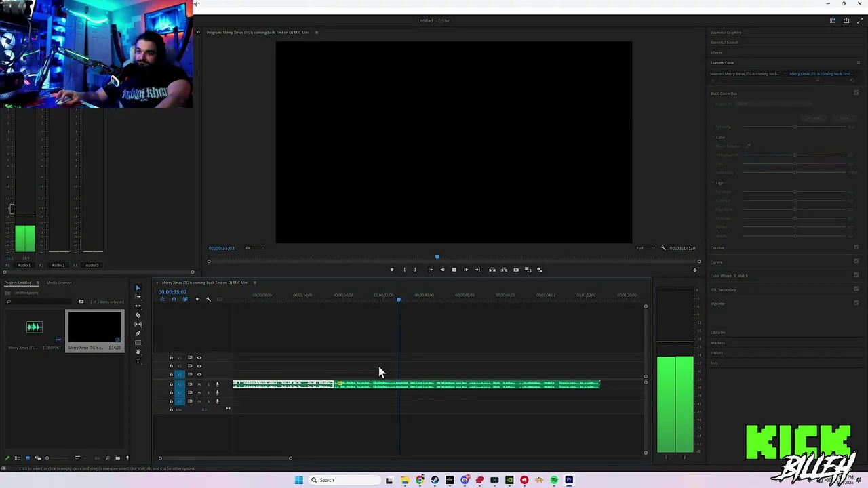Open the Markers panel

tap(717, 343)
